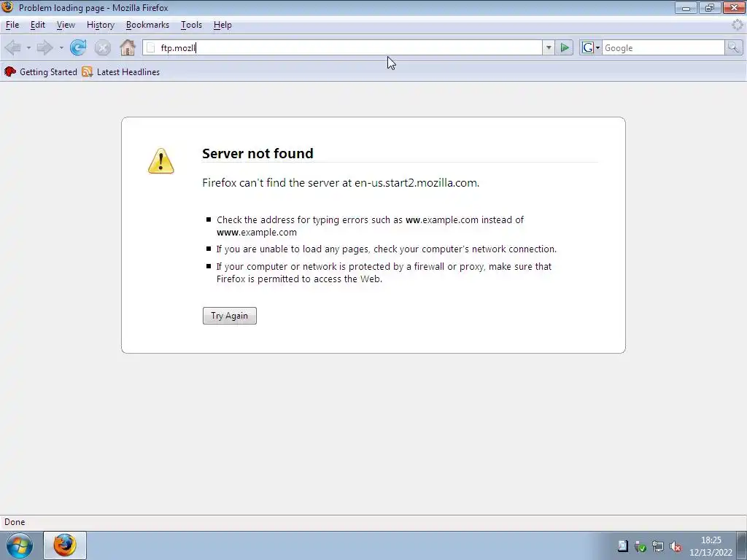
Task: Open the View menu
Action: point(66,25)
